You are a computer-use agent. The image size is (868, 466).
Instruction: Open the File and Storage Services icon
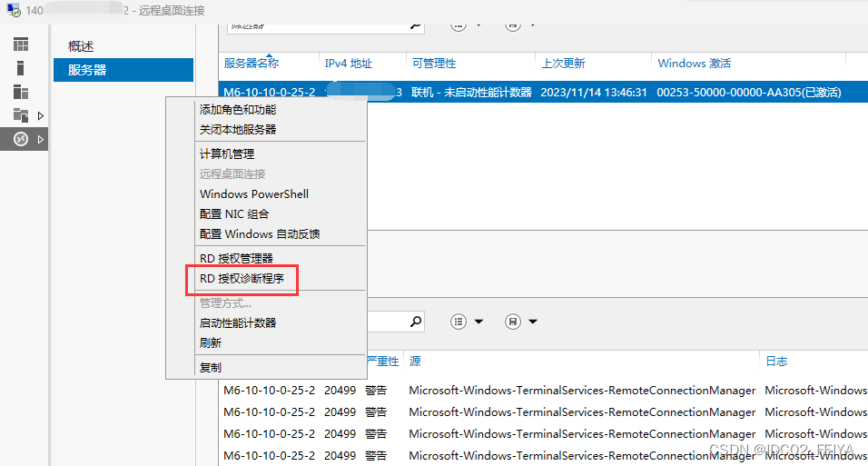point(21,115)
